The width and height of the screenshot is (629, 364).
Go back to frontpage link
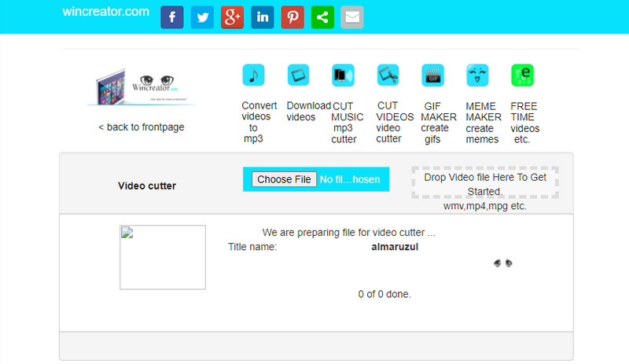click(x=142, y=127)
